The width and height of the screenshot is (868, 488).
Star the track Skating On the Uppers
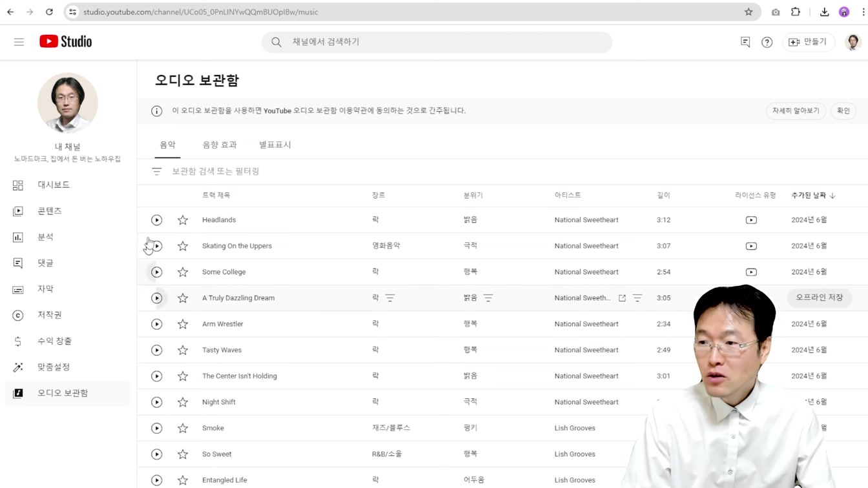click(x=183, y=246)
